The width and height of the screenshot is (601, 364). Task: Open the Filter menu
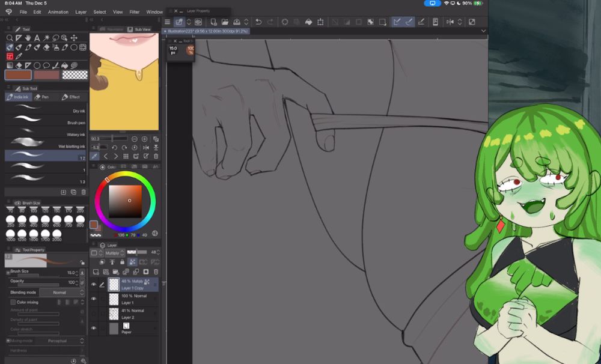pyautogui.click(x=135, y=12)
